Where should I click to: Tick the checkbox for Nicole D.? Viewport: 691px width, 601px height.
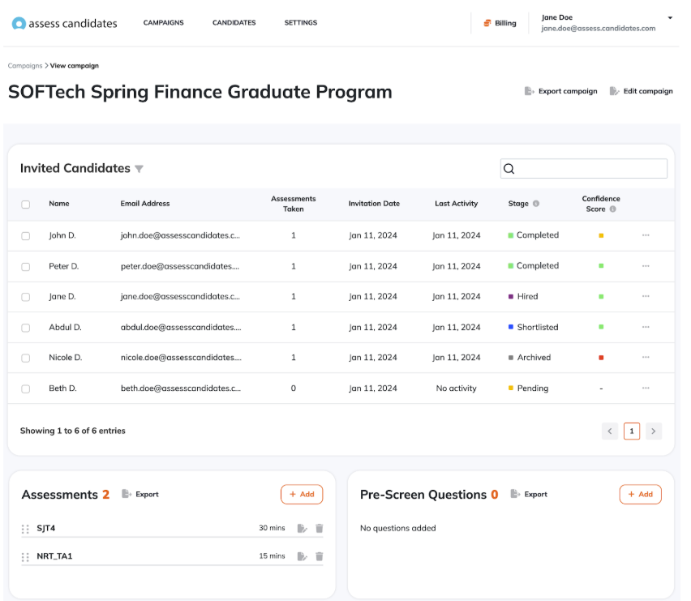click(x=26, y=358)
